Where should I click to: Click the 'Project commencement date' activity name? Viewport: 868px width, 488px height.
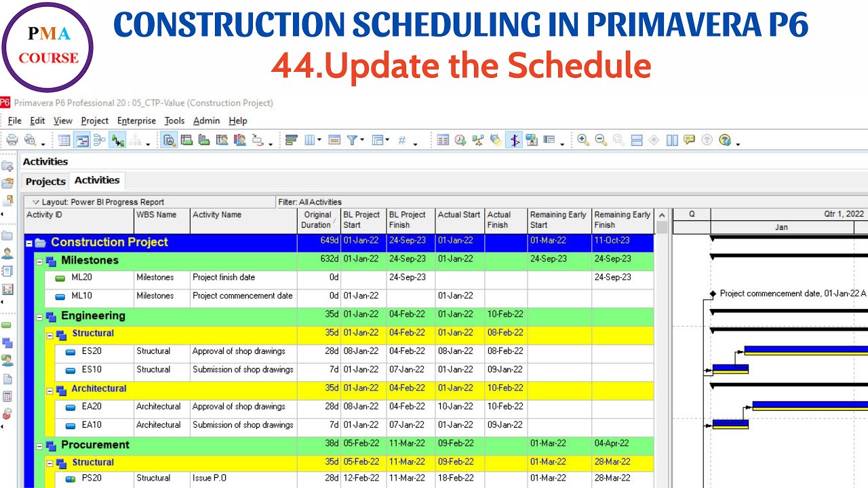(243, 296)
